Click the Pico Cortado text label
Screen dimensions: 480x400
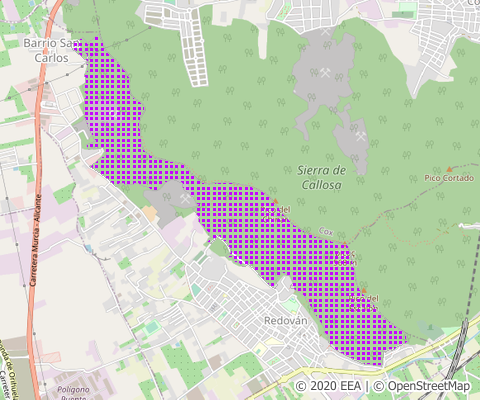click(449, 178)
